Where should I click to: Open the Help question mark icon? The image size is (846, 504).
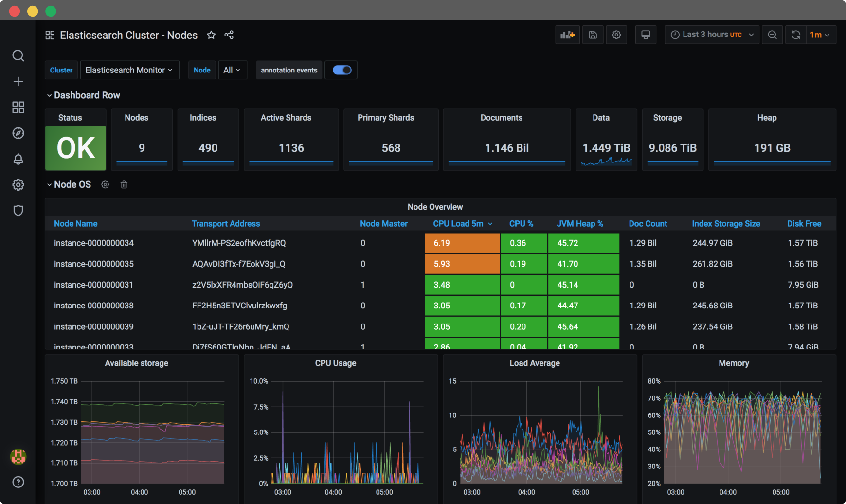coord(18,482)
